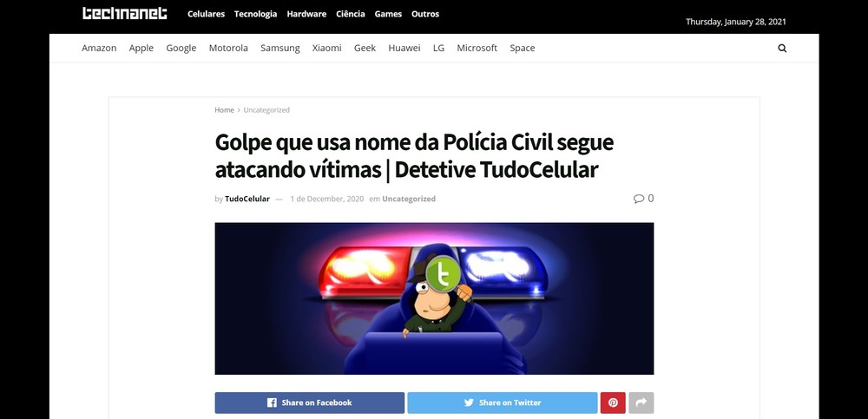Open the Celulares menu

pyautogui.click(x=206, y=14)
